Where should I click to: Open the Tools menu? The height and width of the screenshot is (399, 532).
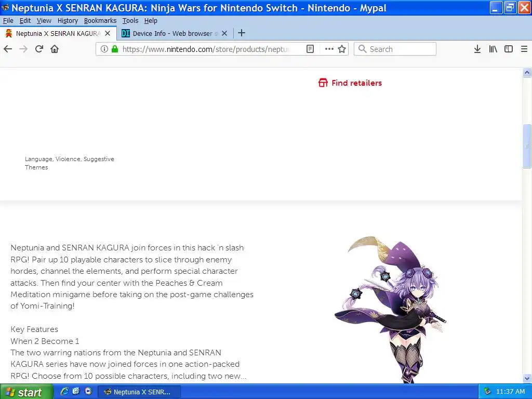pyautogui.click(x=130, y=21)
